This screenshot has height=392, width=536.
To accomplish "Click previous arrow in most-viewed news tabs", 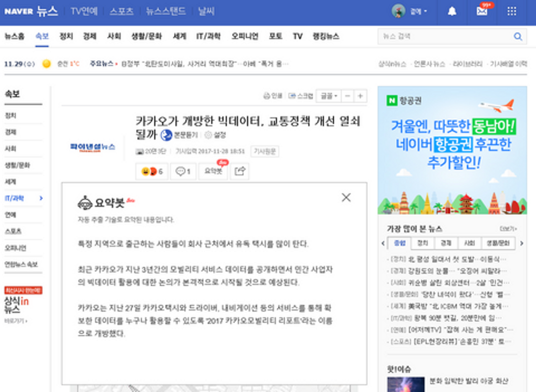I will click(383, 243).
